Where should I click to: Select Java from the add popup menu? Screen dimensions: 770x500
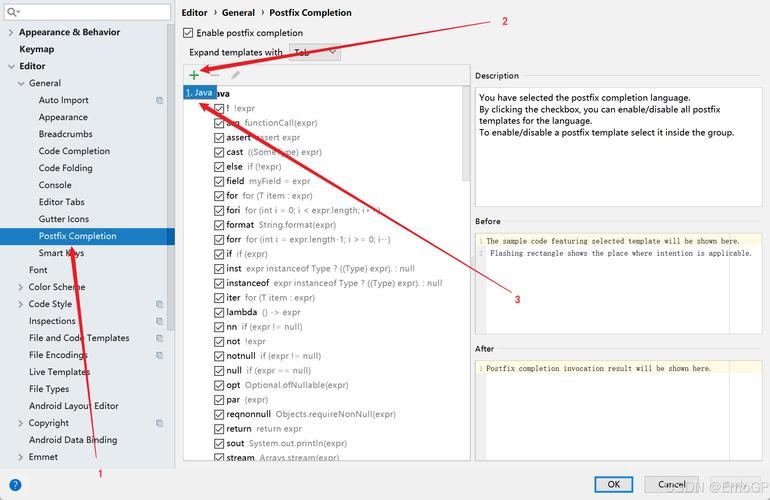[199, 92]
